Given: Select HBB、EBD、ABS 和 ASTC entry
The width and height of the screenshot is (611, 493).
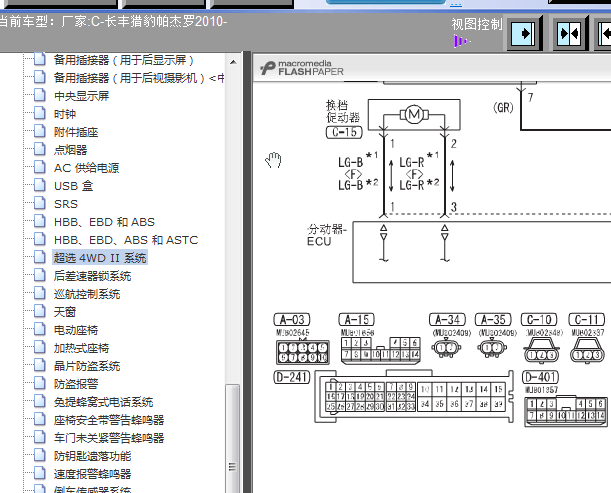Looking at the screenshot, I should (x=126, y=240).
